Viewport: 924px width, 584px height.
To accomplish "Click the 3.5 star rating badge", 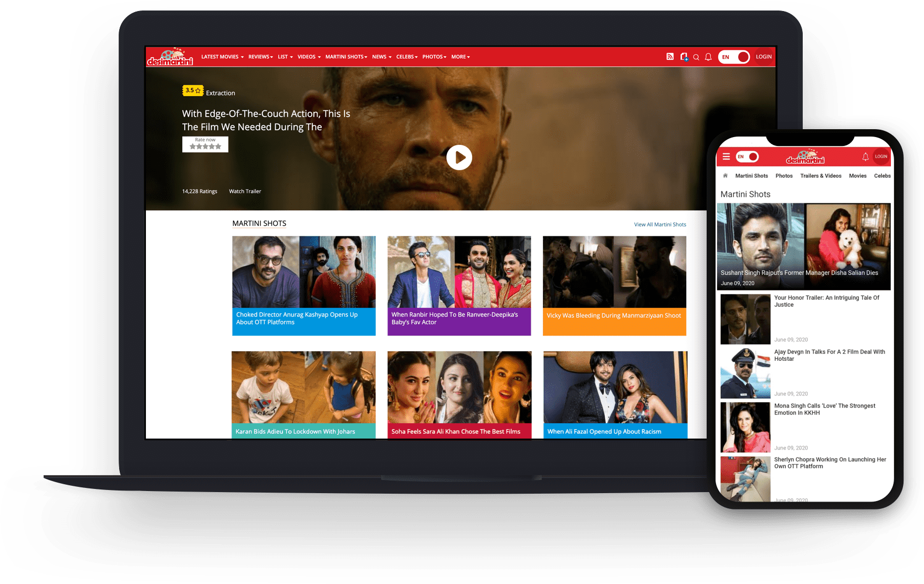I will [x=193, y=90].
